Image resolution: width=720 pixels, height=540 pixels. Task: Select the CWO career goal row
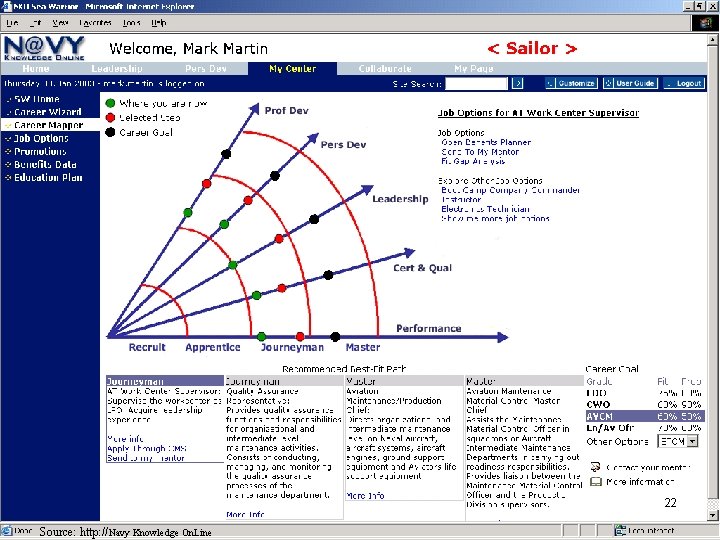click(x=644, y=405)
